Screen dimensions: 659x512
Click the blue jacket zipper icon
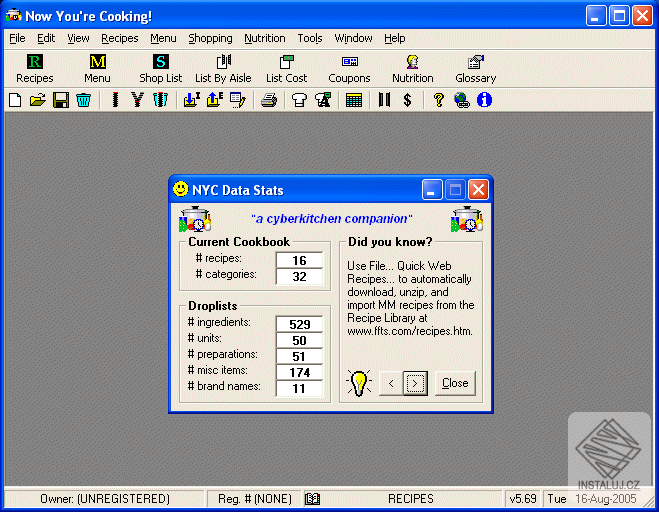(x=160, y=100)
